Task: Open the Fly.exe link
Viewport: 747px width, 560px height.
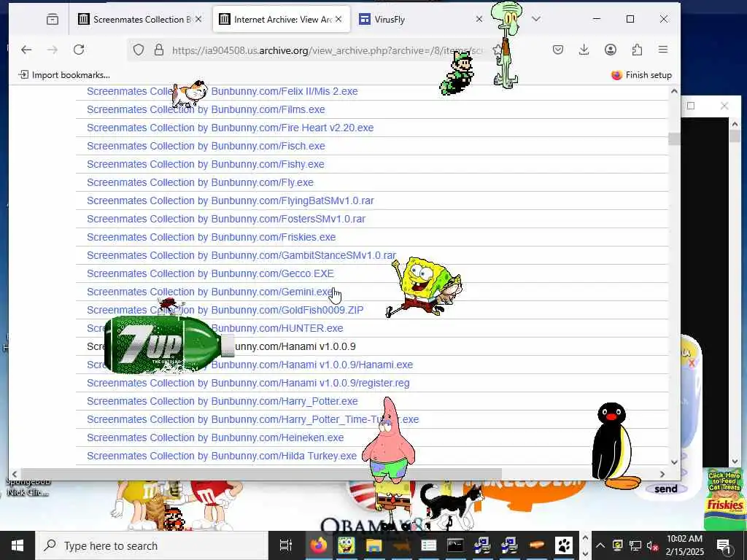Action: pos(200,182)
